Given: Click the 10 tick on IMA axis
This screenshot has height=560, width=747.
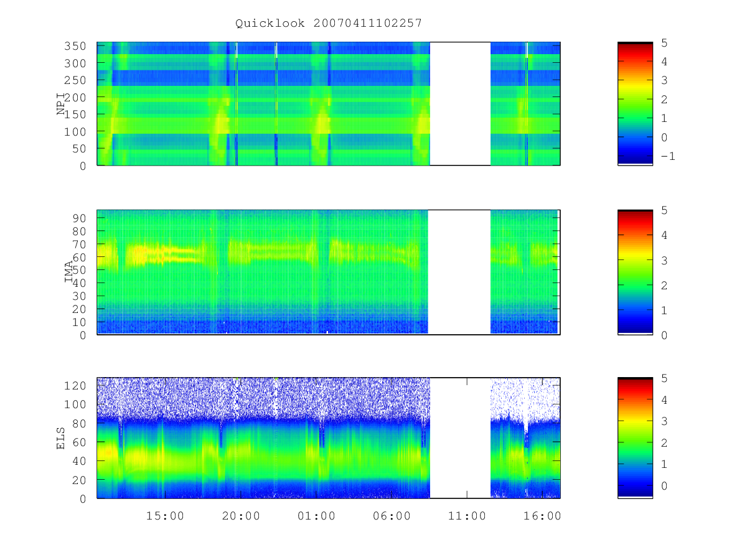Looking at the screenshot, I should [80, 322].
